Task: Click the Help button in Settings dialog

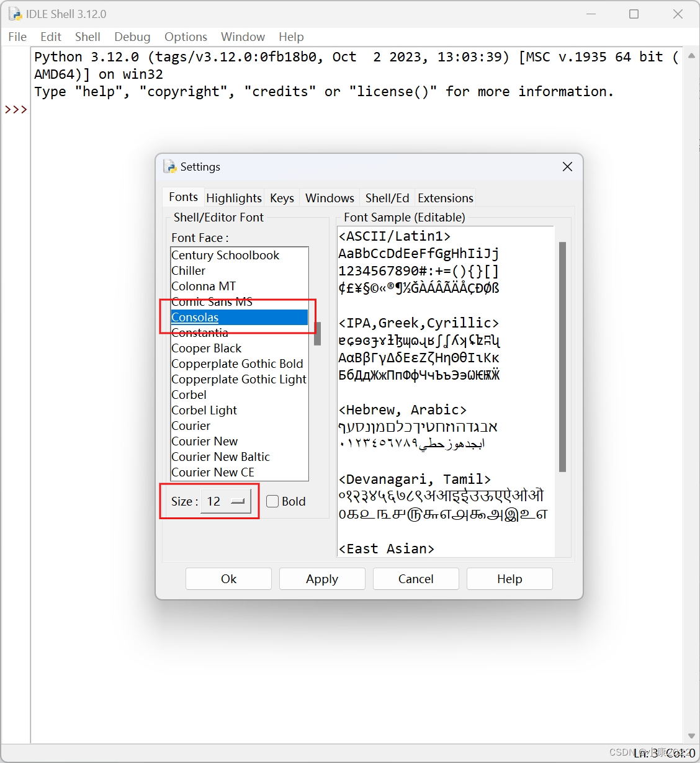Action: click(x=509, y=579)
